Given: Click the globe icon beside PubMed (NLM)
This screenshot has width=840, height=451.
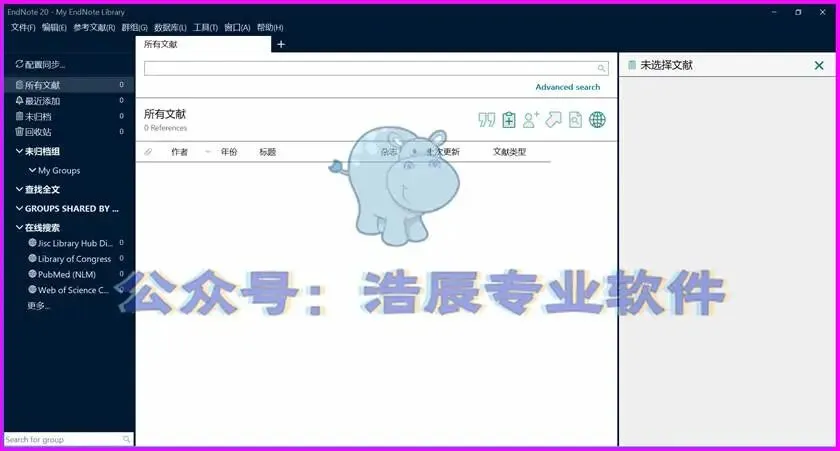Looking at the screenshot, I should [32, 274].
